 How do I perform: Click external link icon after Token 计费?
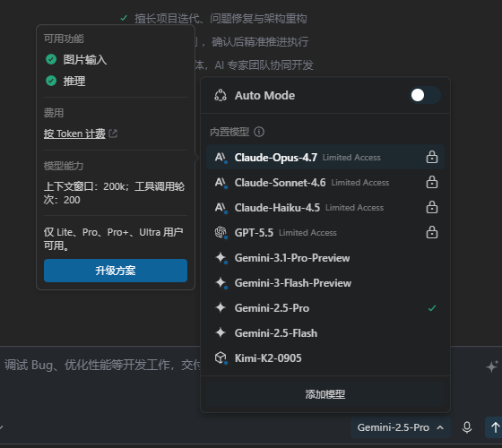113,134
